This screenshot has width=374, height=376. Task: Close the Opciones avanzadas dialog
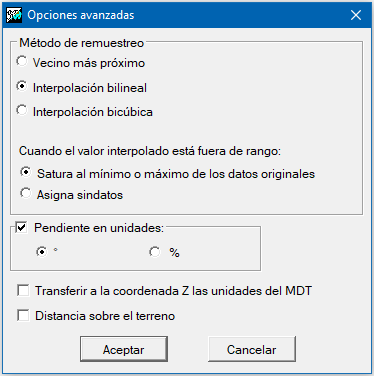coord(356,15)
